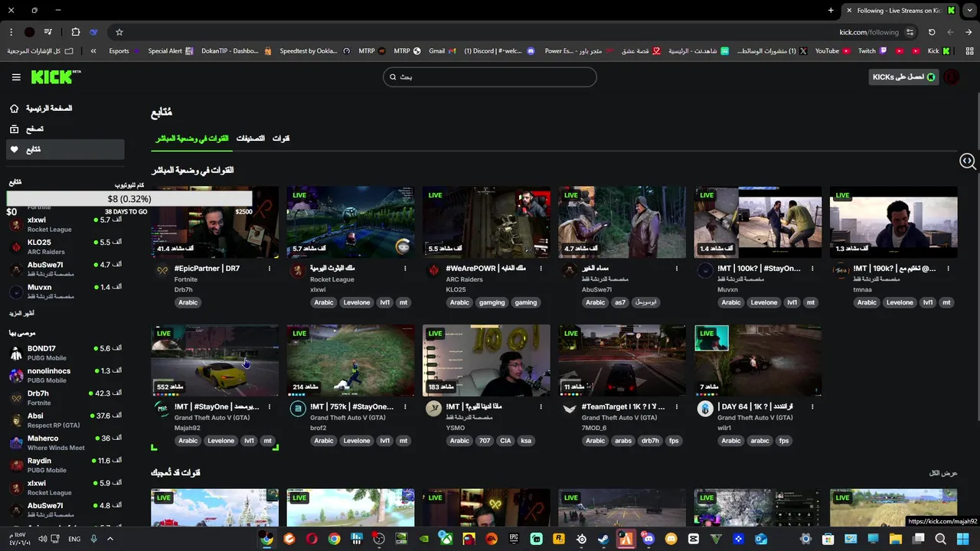Image resolution: width=980 pixels, height=551 pixels.
Task: Select the 'CIA' tag on YSMO card
Action: (x=505, y=441)
